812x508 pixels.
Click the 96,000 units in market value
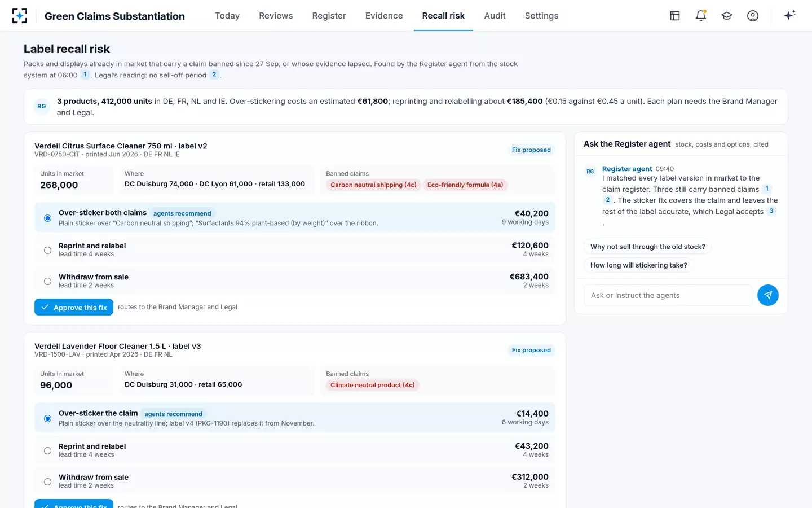pyautogui.click(x=56, y=386)
